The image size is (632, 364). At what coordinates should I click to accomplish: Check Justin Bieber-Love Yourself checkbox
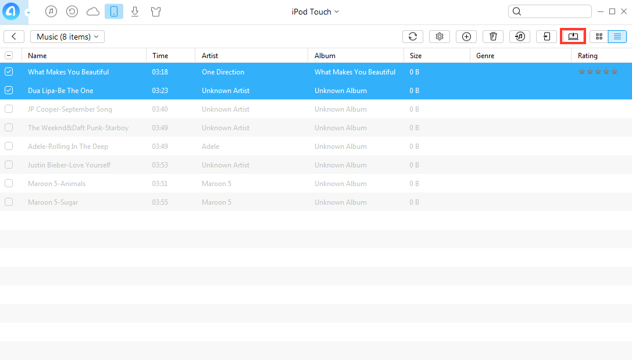(9, 165)
